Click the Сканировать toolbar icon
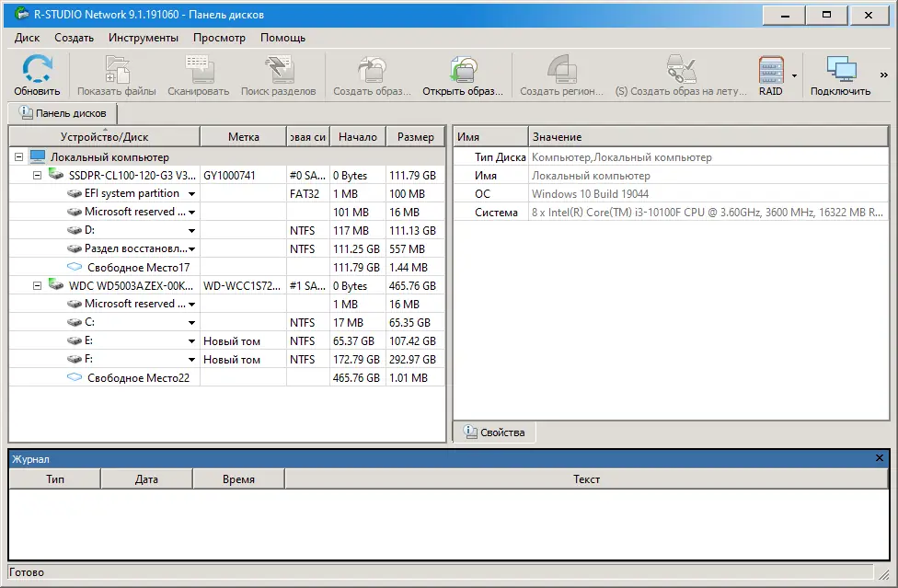This screenshot has width=898, height=588. 198,69
